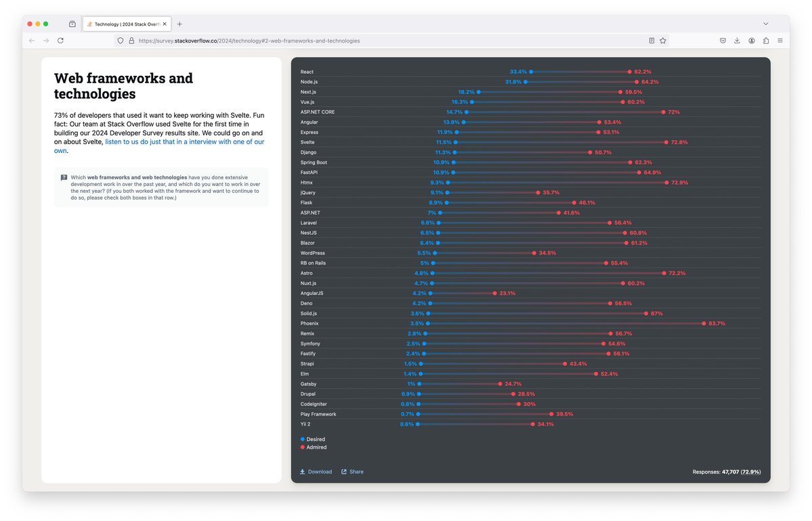812x521 pixels.
Task: Open a new tab with plus button
Action: click(x=179, y=24)
